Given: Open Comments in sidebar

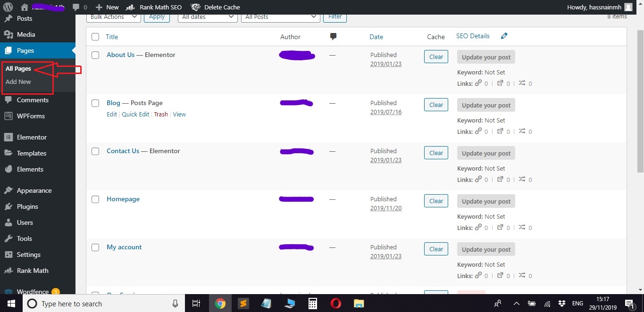Looking at the screenshot, I should pos(33,100).
